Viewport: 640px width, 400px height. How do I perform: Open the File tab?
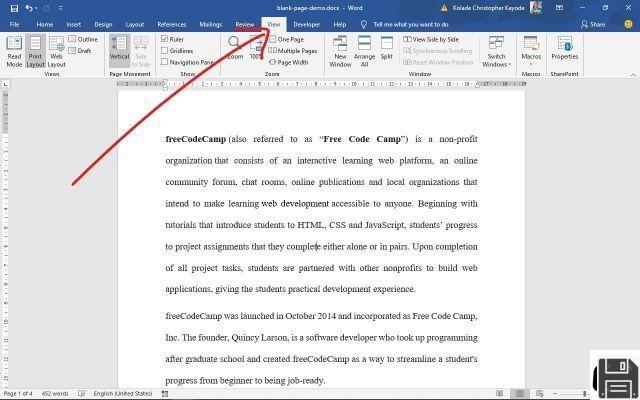pyautogui.click(x=14, y=24)
